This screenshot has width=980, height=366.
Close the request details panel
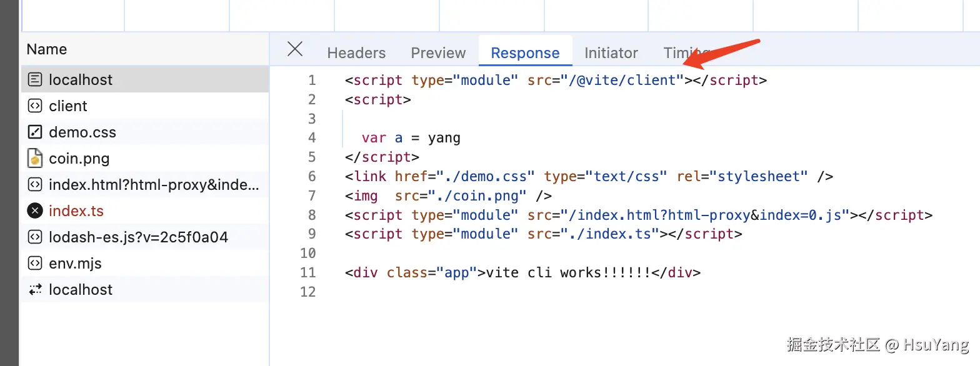pyautogui.click(x=294, y=49)
